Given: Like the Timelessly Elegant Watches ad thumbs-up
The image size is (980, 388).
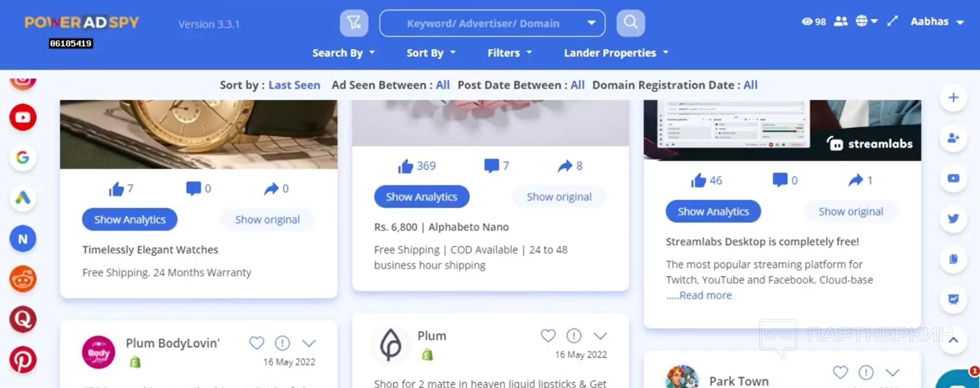Looking at the screenshot, I should 116,189.
